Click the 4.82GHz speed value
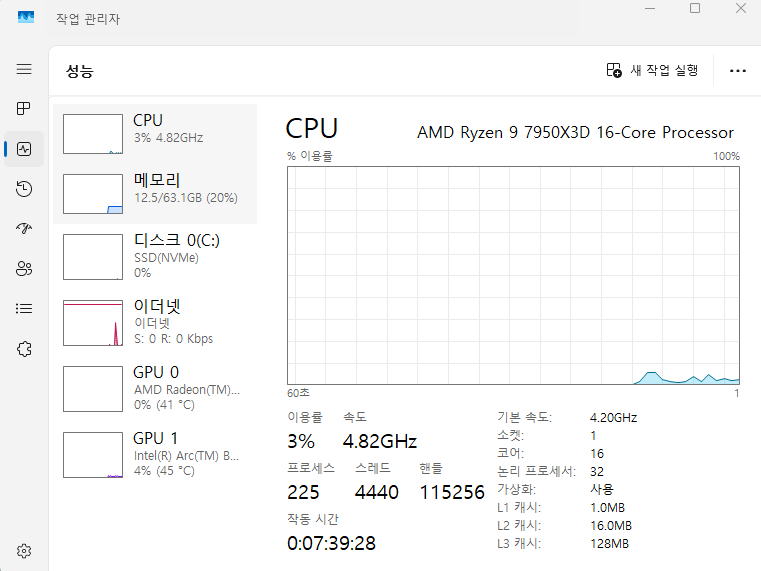Screen dimensions: 761x571 click(380, 441)
